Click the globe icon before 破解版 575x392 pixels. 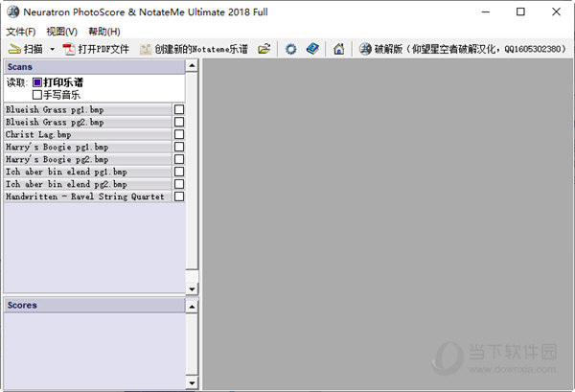pyautogui.click(x=365, y=49)
